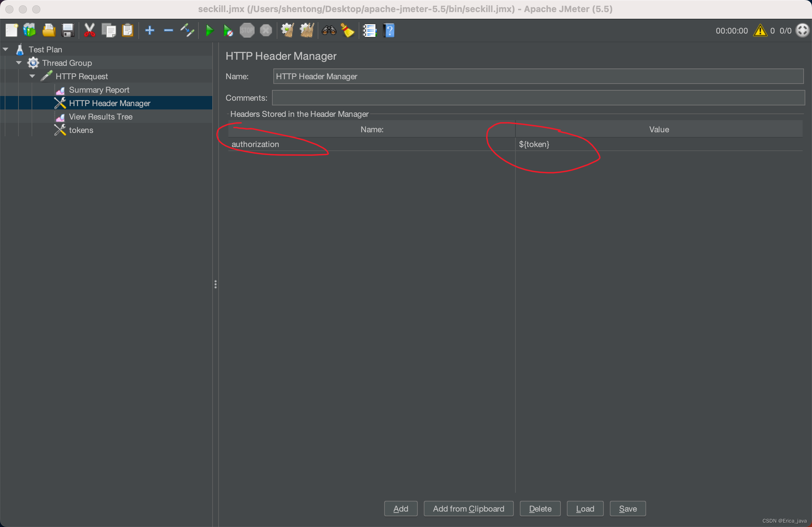Viewport: 812px width, 527px height.
Task: Expand the HTTP Request tree node
Action: click(x=33, y=76)
